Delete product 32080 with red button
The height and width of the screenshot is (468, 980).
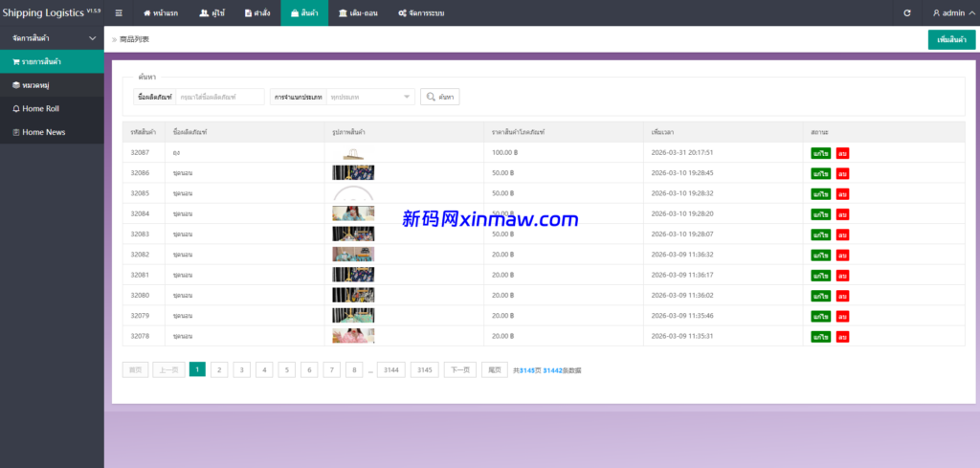click(842, 296)
